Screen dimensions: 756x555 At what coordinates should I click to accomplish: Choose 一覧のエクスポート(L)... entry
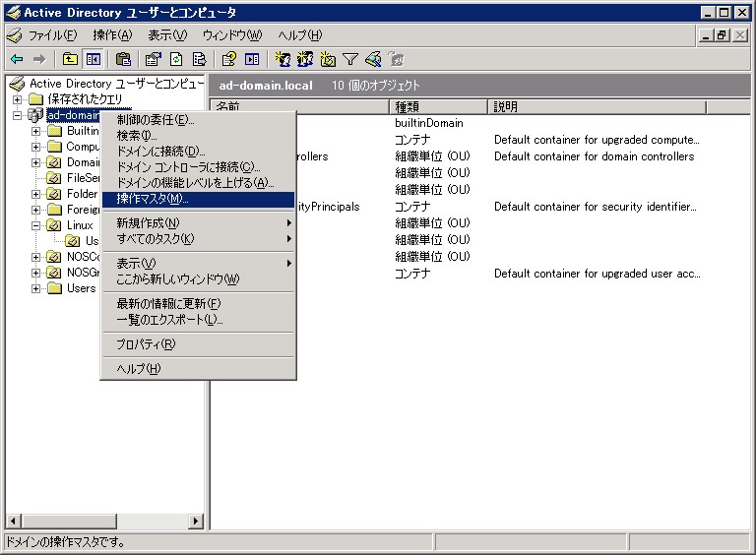pyautogui.click(x=198, y=320)
